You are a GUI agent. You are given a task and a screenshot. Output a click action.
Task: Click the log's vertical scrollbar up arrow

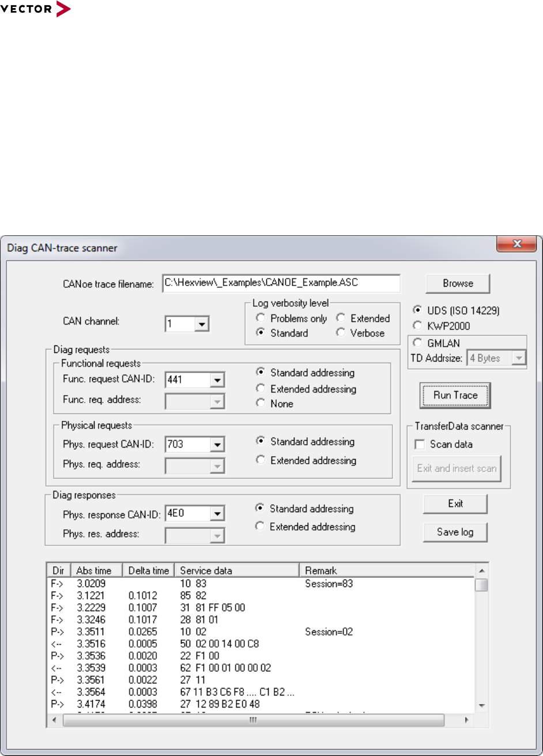[x=481, y=570]
